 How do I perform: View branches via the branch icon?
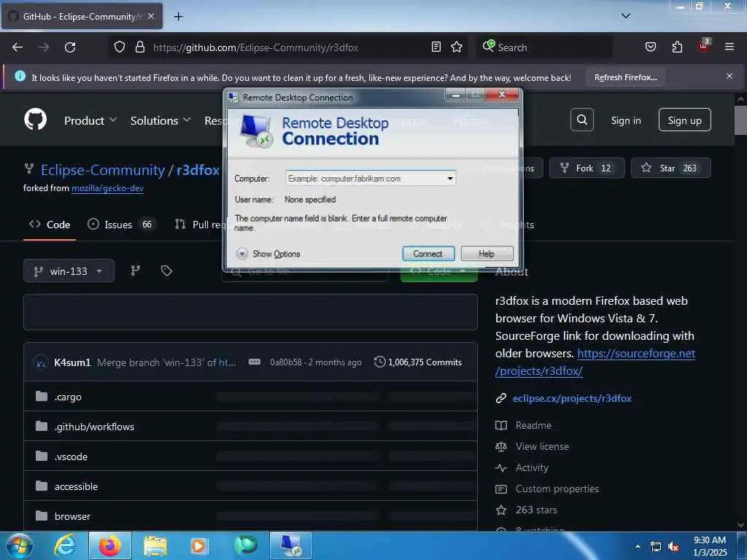[x=135, y=271]
